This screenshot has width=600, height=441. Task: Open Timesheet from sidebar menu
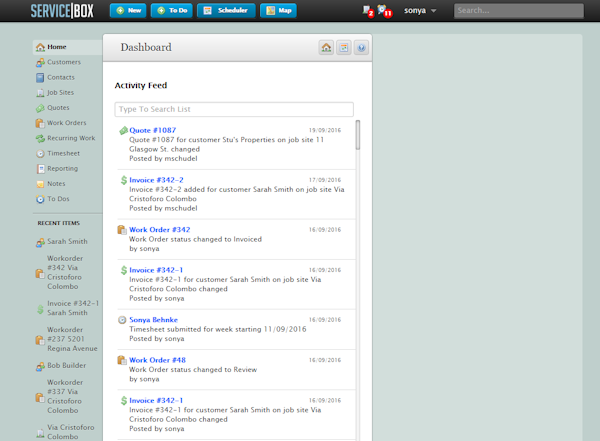click(x=64, y=153)
